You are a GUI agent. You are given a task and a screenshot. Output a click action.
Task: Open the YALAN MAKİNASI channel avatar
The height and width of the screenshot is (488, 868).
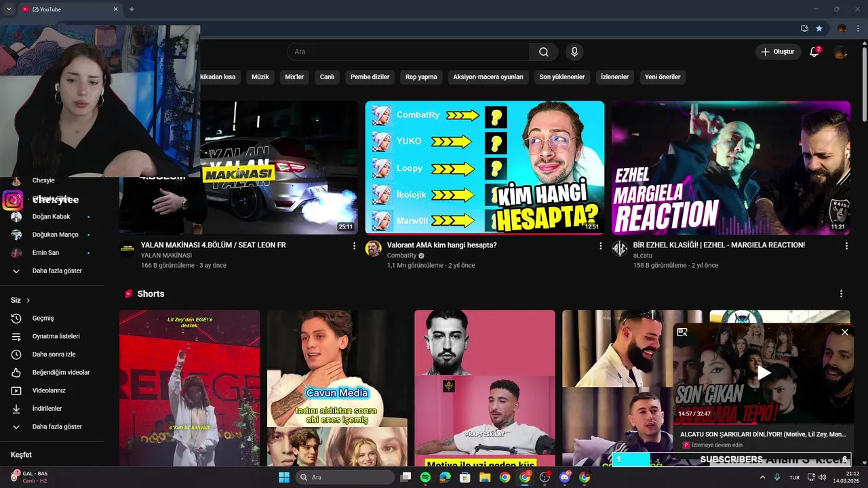click(x=127, y=249)
